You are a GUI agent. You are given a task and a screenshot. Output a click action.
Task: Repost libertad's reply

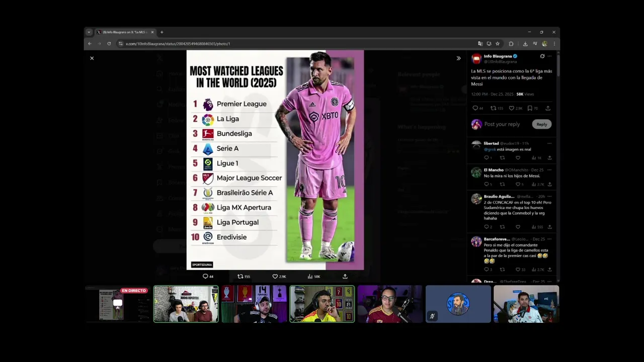pyautogui.click(x=502, y=158)
